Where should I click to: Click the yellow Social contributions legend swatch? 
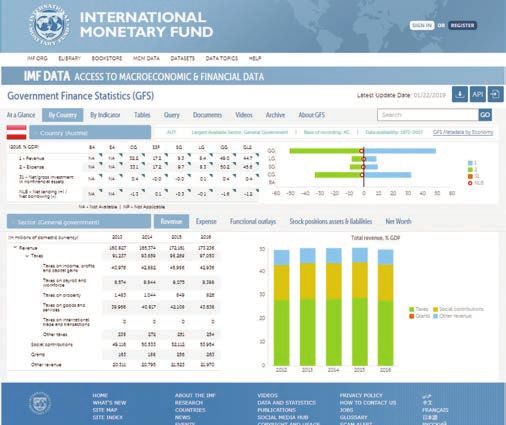[x=435, y=309]
